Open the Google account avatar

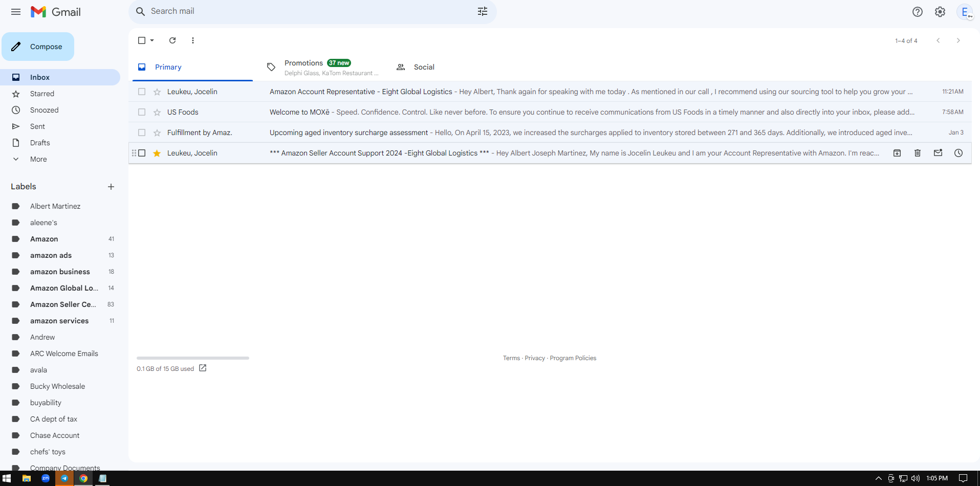[965, 12]
